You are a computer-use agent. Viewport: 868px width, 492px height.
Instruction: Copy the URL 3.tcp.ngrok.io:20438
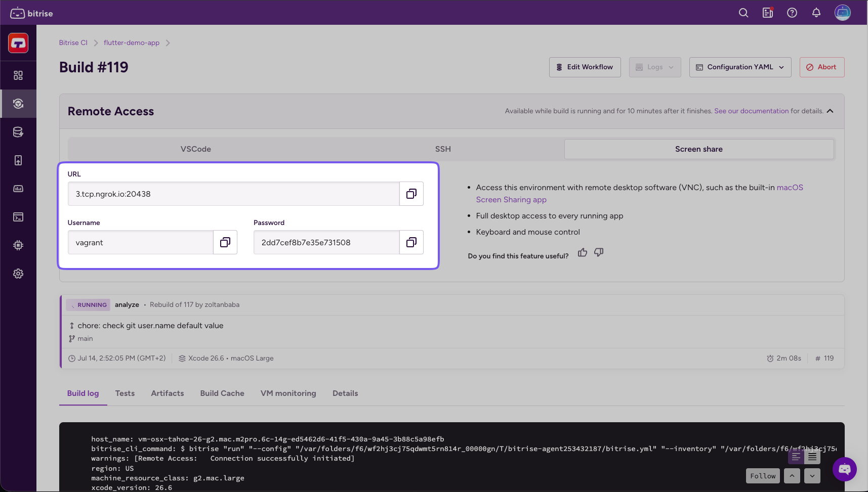[411, 194]
